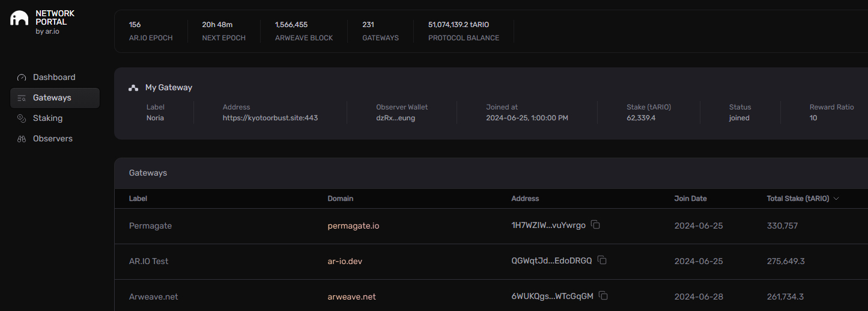The image size is (868, 311).
Task: Click the My Gateway nodes icon
Action: point(133,88)
